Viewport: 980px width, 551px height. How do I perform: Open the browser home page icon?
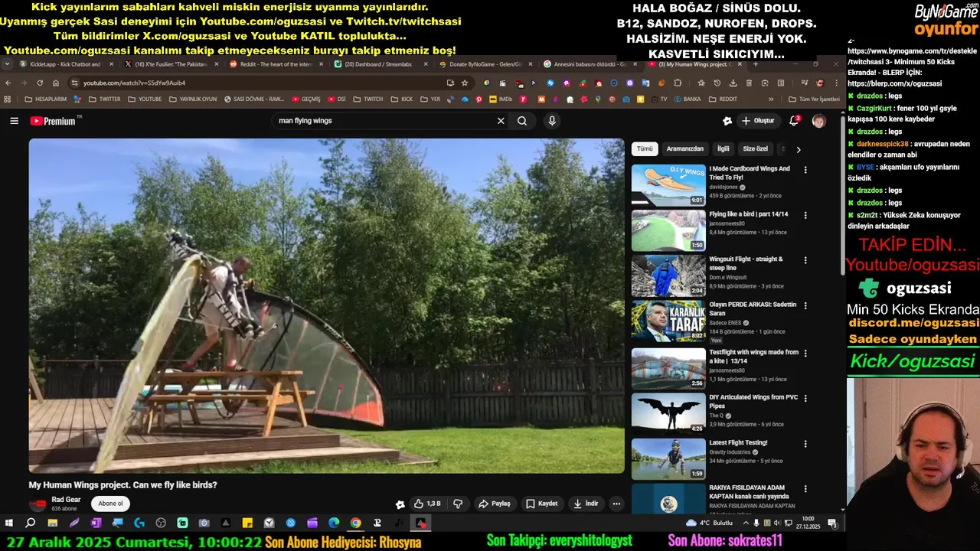pyautogui.click(x=56, y=83)
